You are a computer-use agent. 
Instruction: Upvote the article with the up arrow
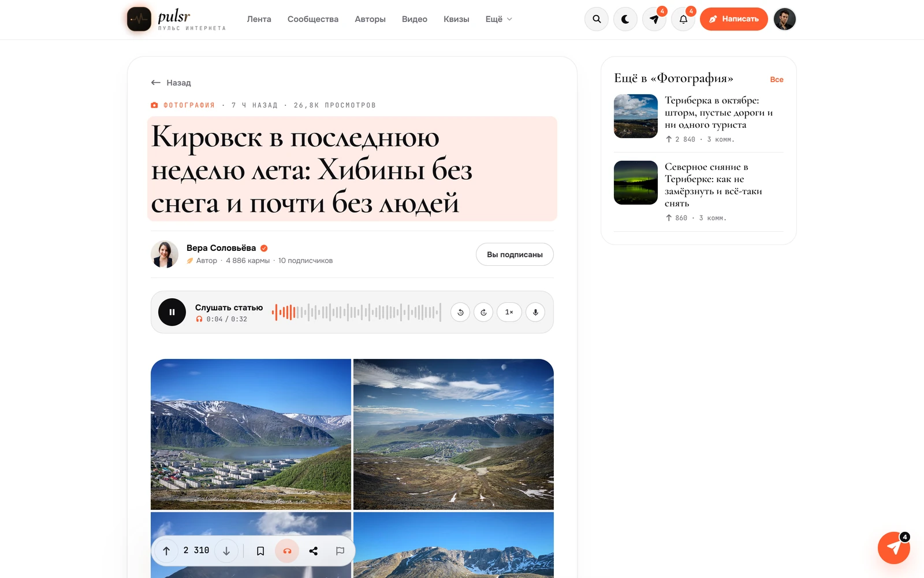click(166, 551)
